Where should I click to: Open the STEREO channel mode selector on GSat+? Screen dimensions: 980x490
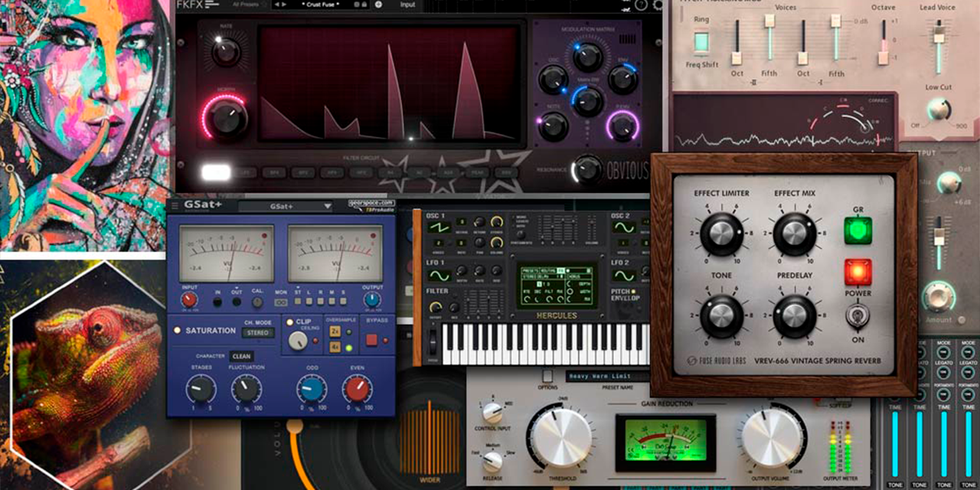pos(259,332)
